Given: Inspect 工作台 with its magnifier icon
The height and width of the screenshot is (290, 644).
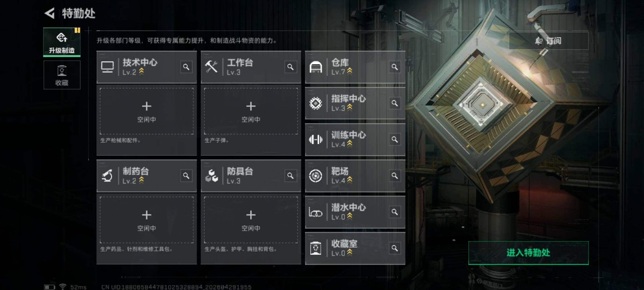Looking at the screenshot, I should click(x=290, y=67).
